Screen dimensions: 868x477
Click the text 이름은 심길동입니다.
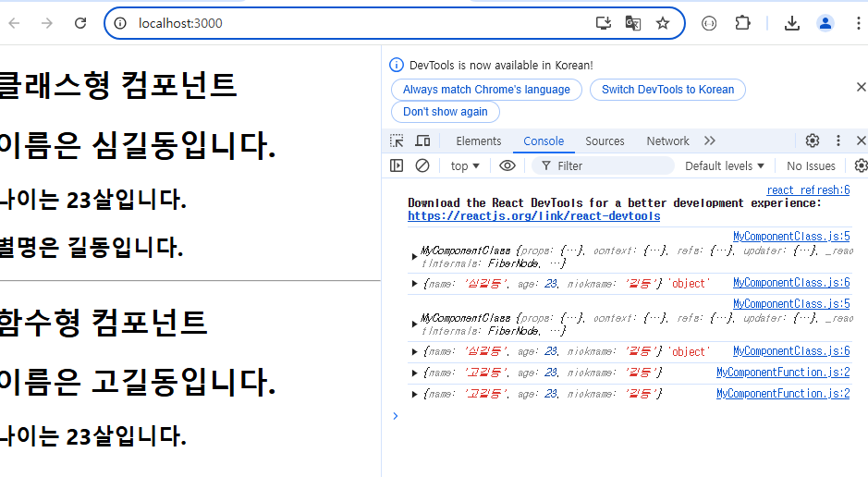pyautogui.click(x=138, y=145)
